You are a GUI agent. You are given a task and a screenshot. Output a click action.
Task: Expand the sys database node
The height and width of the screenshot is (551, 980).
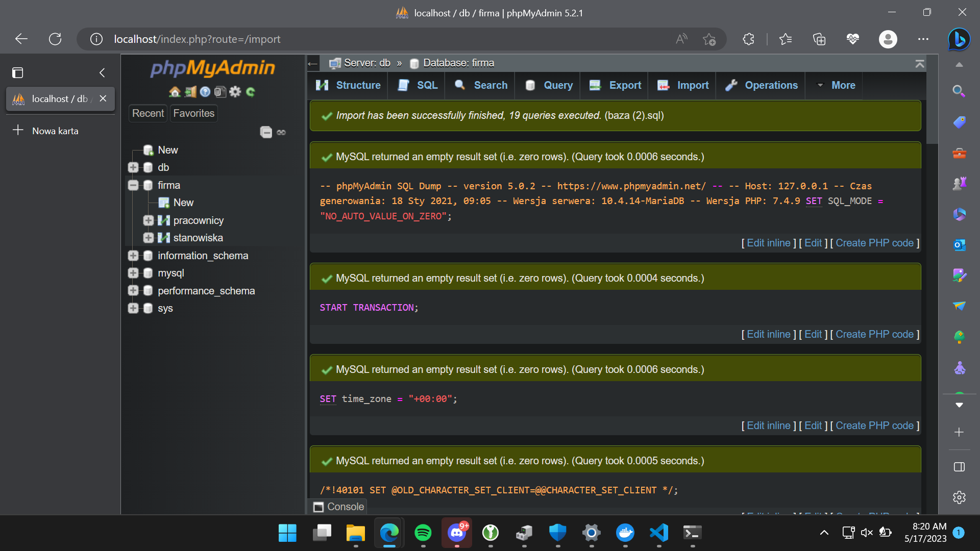coord(133,308)
